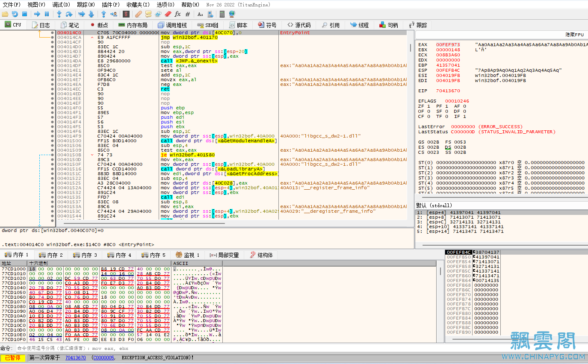Toggle breakpoint dot beside address 00401516
588x364 pixels.
[x=53, y=169]
